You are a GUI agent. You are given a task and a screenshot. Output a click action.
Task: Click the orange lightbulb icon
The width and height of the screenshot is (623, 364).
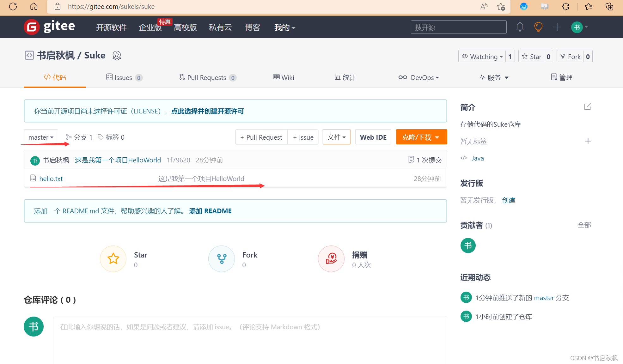tap(538, 27)
